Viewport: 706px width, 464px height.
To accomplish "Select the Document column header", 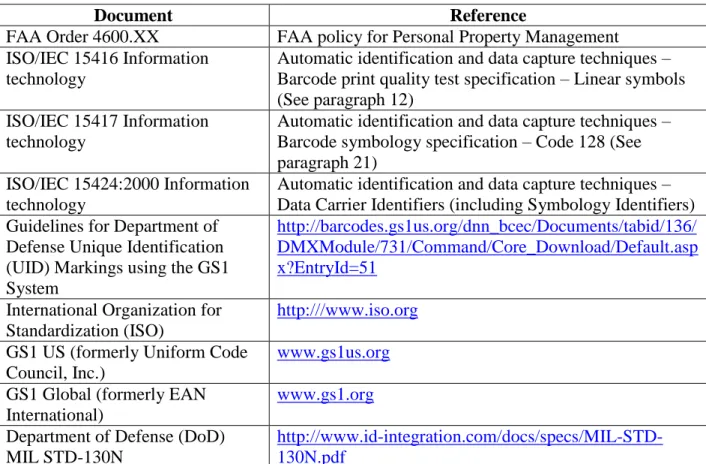I will [x=133, y=15].
